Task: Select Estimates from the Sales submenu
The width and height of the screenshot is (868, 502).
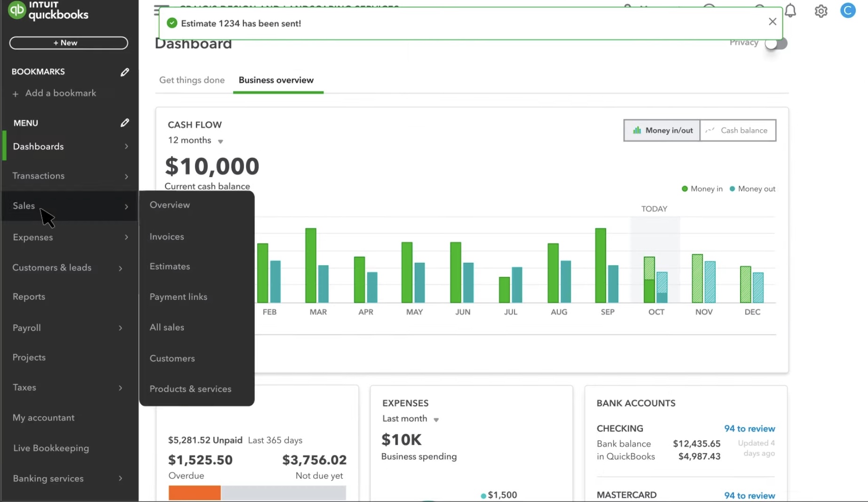Action: [170, 267]
